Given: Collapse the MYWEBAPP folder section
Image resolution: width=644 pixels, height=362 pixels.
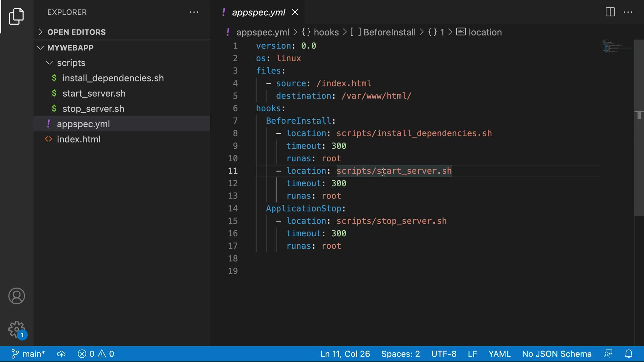Looking at the screenshot, I should 70,48.
